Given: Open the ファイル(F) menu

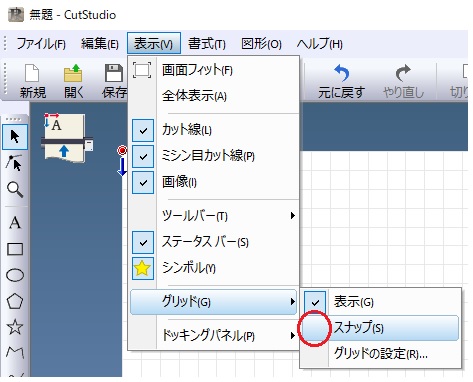Looking at the screenshot, I should coord(41,44).
